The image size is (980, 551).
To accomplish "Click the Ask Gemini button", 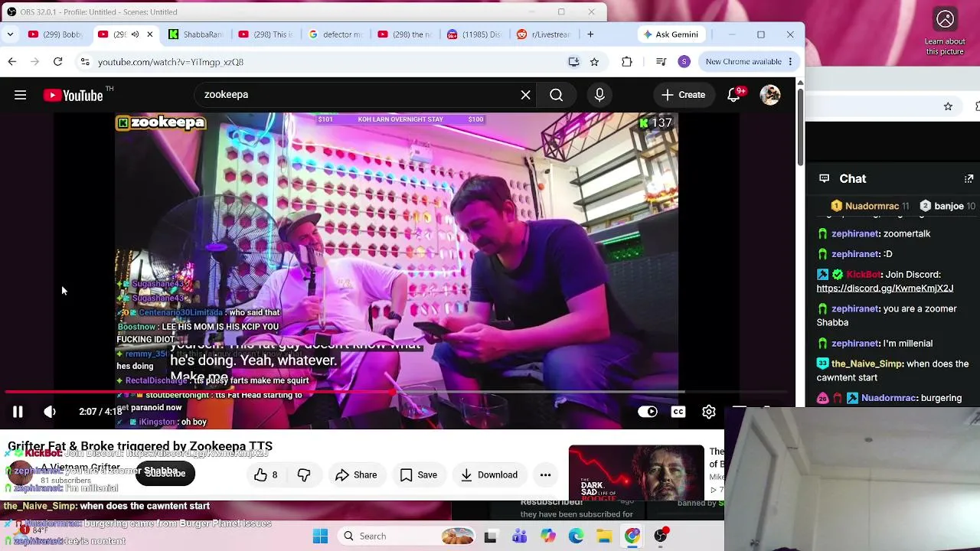I will 671,34.
